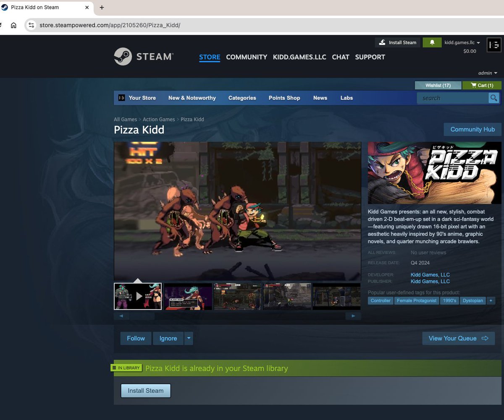
Task: Select the Female Protagonist tag
Action: [x=417, y=300]
